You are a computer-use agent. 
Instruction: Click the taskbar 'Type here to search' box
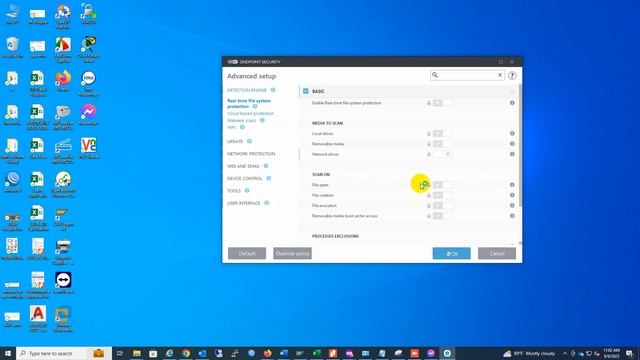[x=64, y=353]
